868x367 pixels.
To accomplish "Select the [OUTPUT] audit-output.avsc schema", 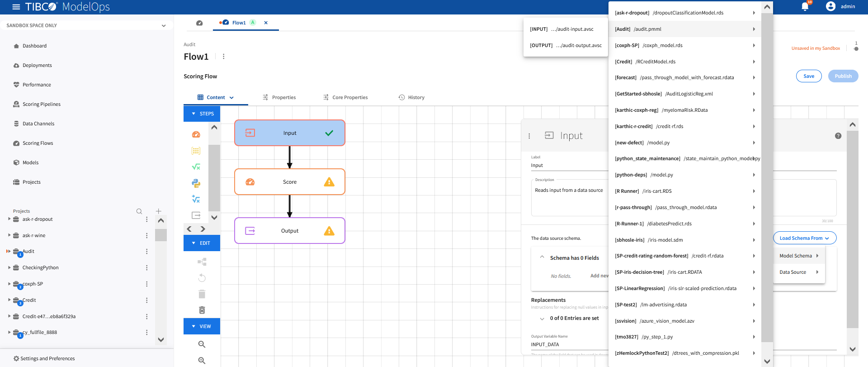I will point(566,45).
